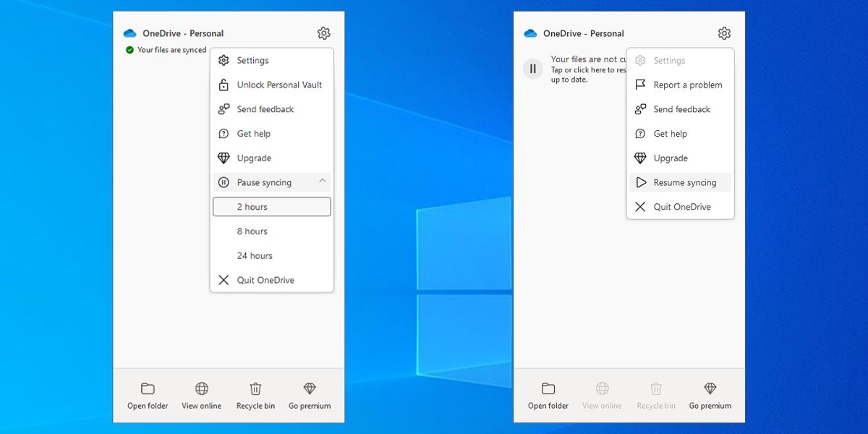Click Go premium in right panel
The width and height of the screenshot is (868, 434).
coord(710,396)
